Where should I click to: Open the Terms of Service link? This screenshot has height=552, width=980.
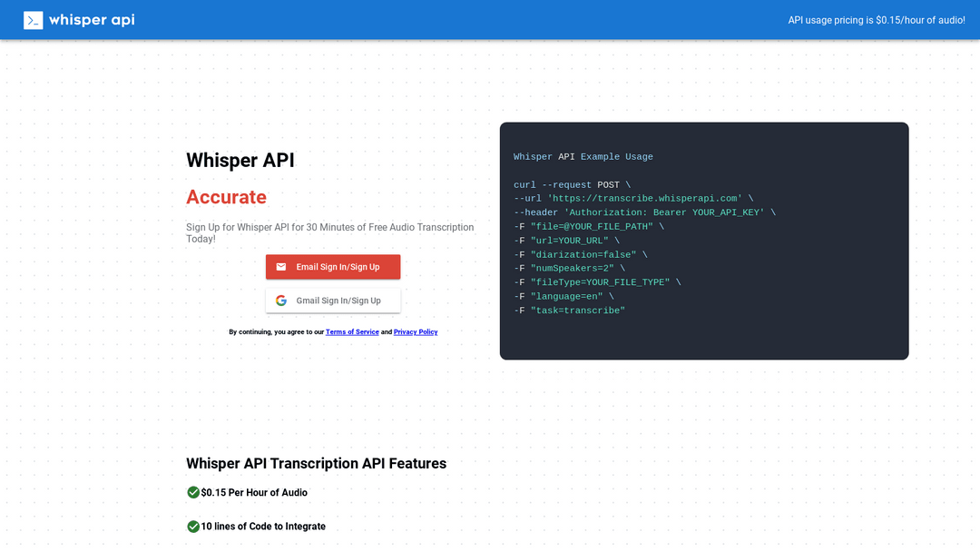click(352, 332)
